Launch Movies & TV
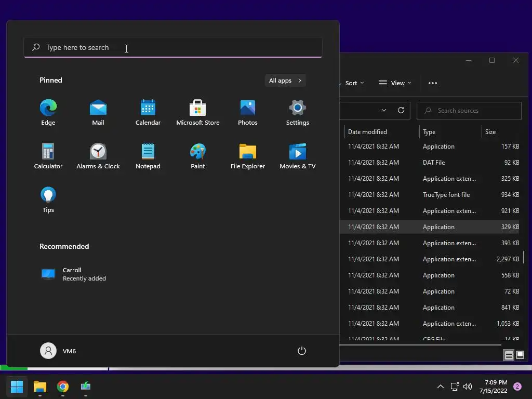Screen dimensions: 532x399 click(x=298, y=156)
